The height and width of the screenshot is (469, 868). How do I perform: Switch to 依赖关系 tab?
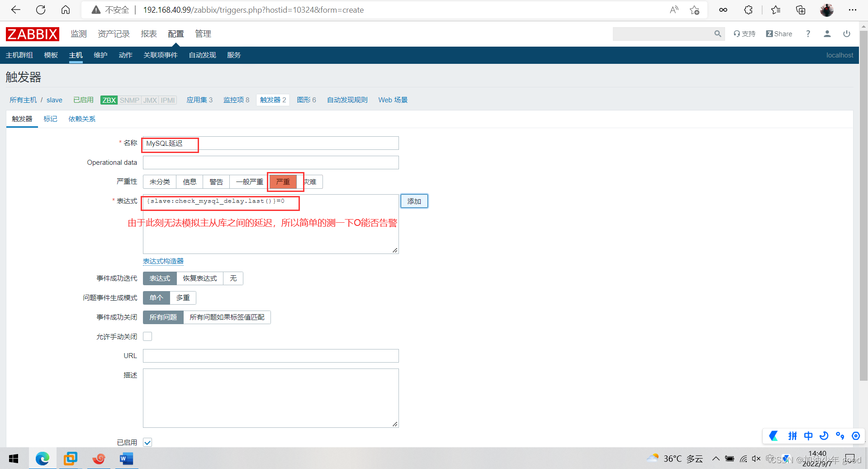click(x=82, y=119)
